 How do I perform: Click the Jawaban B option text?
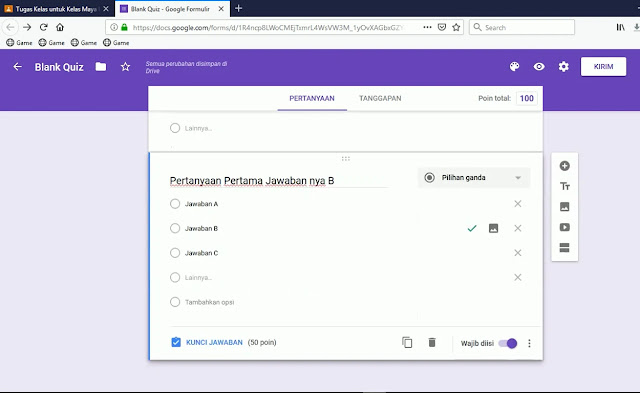[201, 229]
